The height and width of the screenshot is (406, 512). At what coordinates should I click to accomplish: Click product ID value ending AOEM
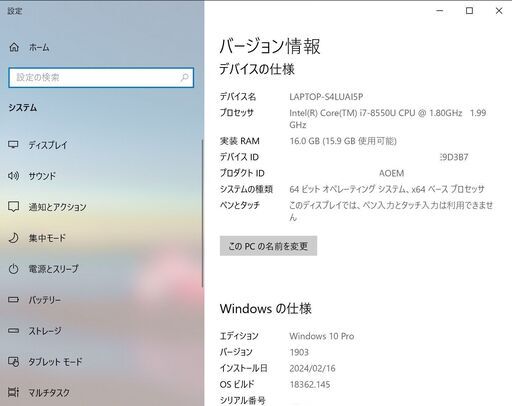pos(391,173)
